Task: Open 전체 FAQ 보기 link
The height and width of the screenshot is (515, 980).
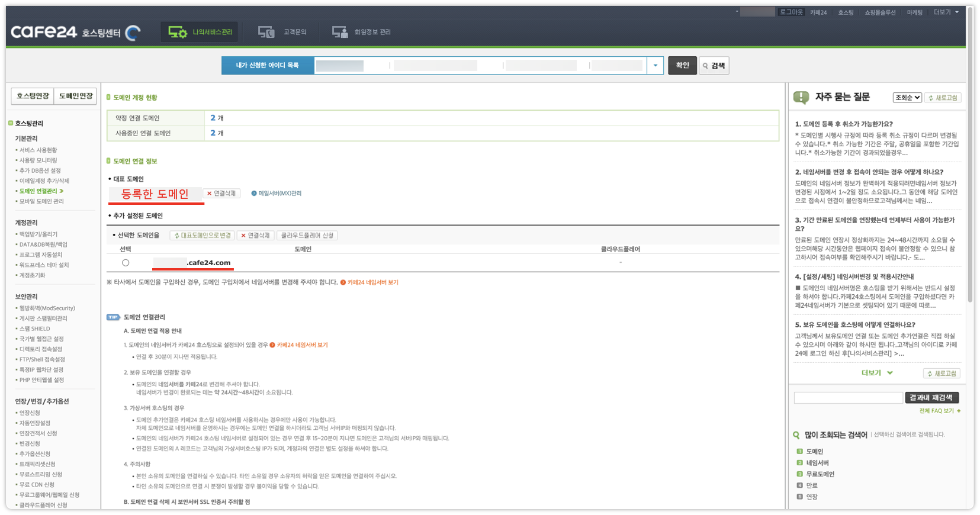Action: [x=939, y=411]
